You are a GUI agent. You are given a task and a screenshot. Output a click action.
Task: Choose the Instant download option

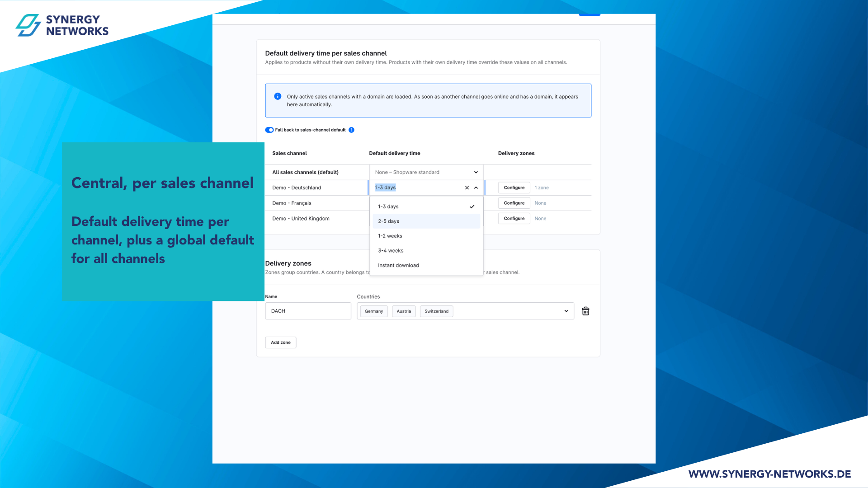pos(426,265)
